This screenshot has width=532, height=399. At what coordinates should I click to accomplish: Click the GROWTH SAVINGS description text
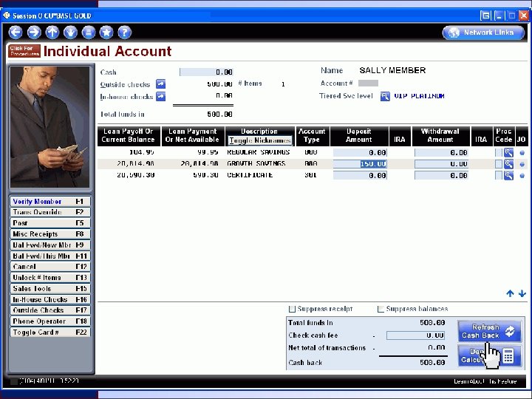pos(256,164)
